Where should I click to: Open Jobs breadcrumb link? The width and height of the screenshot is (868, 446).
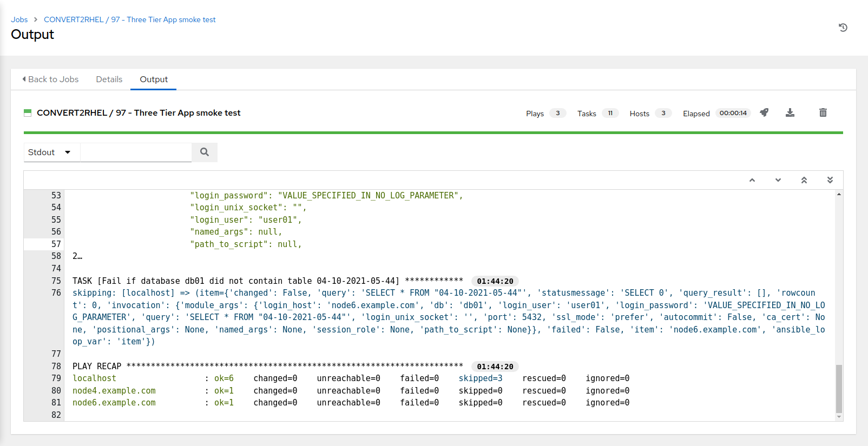pos(19,19)
